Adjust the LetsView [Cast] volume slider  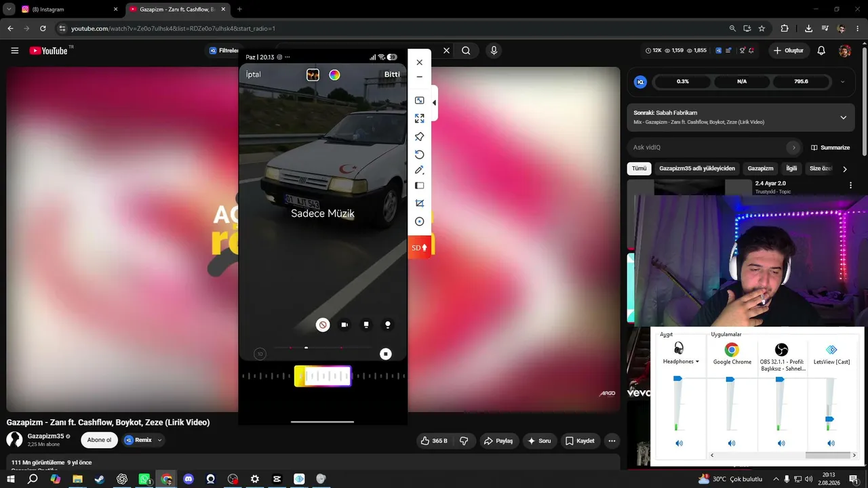[829, 420]
